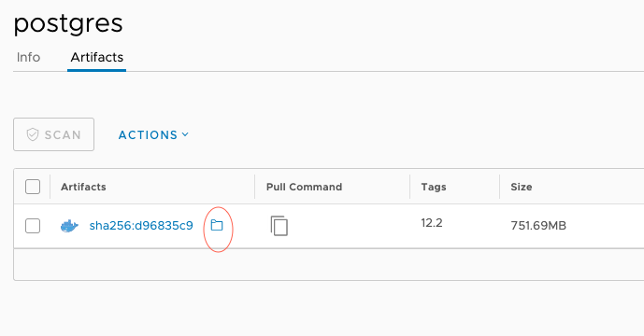
Task: Click the shield icon in SCAN
Action: click(33, 134)
